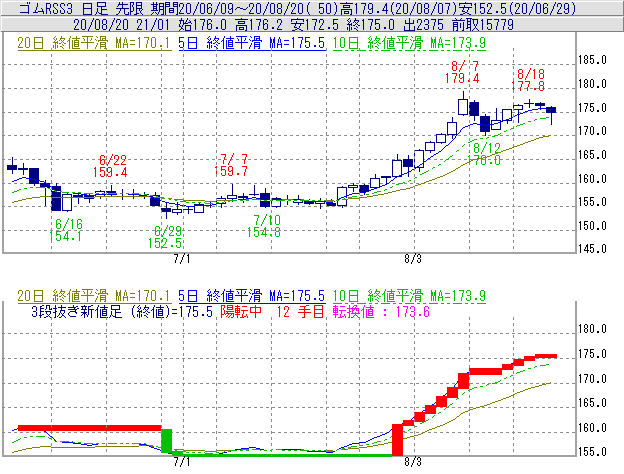Click the 7/1 date label under lower chart

pyautogui.click(x=182, y=462)
